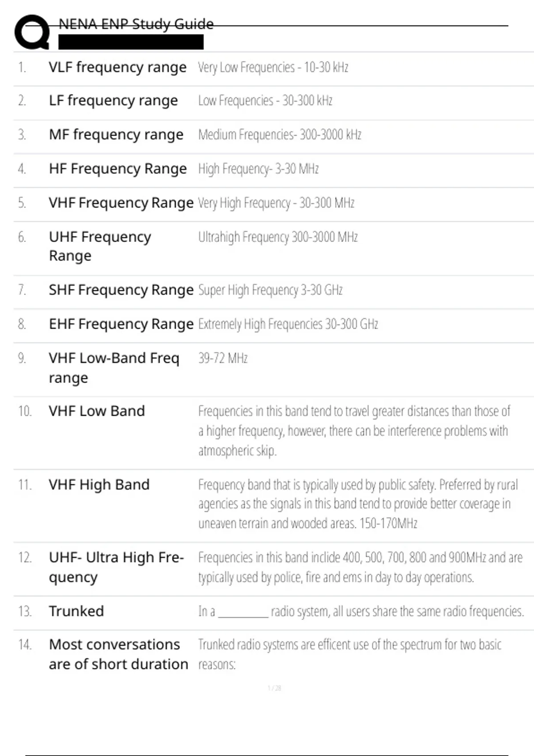Image resolution: width=534 pixels, height=756 pixels.
Task: Select the VLF frequency range term
Action: 117,67
